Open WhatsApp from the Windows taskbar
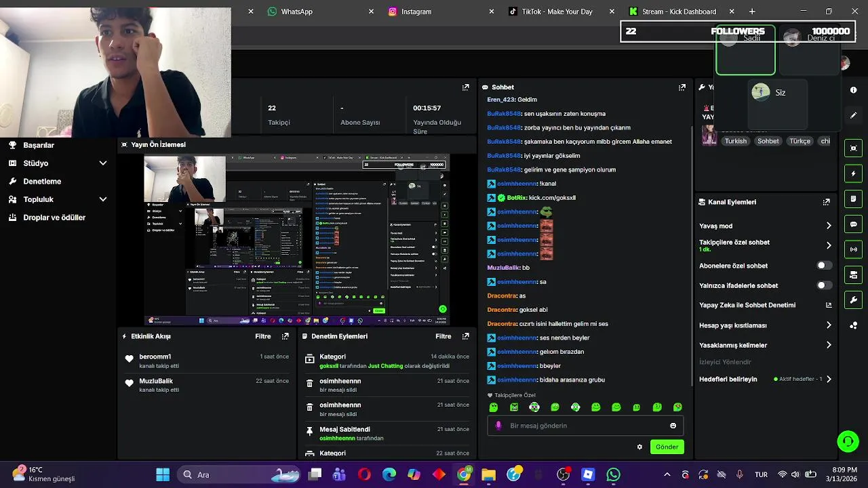The width and height of the screenshot is (868, 488). click(x=613, y=474)
